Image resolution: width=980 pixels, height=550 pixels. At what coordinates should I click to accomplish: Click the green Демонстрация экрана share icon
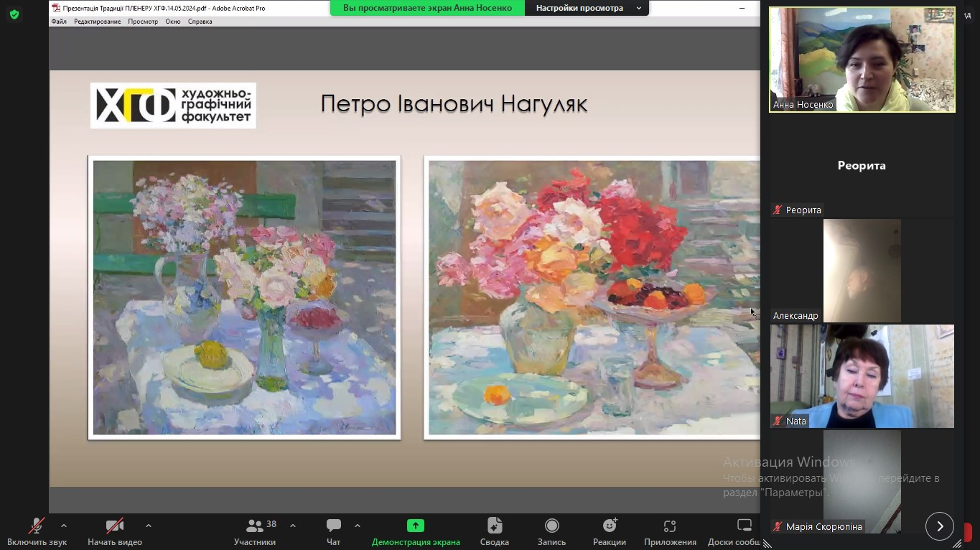[416, 526]
